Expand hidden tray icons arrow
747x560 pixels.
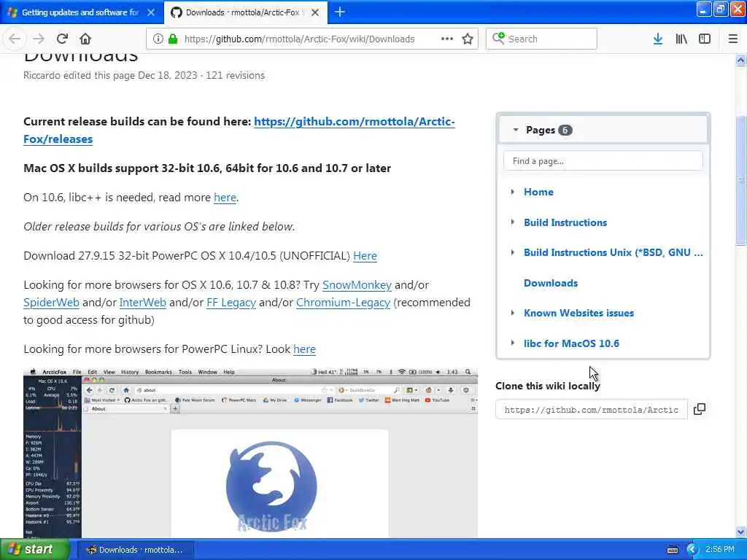point(692,550)
